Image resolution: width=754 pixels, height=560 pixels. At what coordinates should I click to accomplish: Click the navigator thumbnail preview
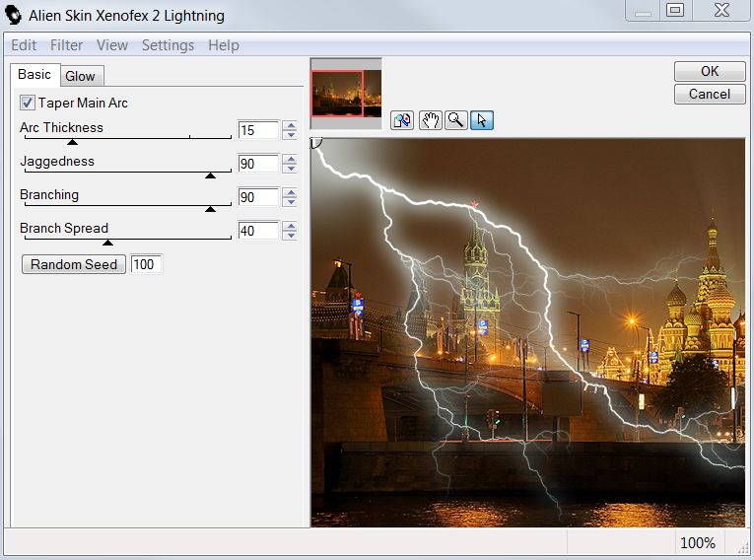[x=346, y=94]
